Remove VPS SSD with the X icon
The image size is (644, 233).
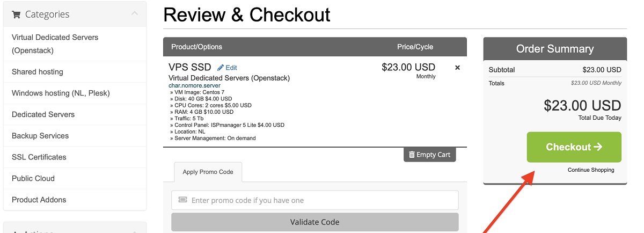point(457,68)
